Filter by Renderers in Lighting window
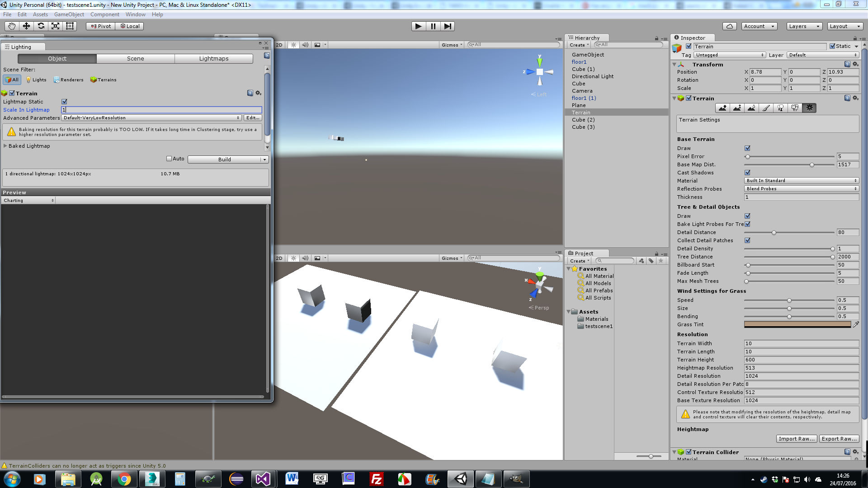The height and width of the screenshot is (488, 868). point(69,80)
